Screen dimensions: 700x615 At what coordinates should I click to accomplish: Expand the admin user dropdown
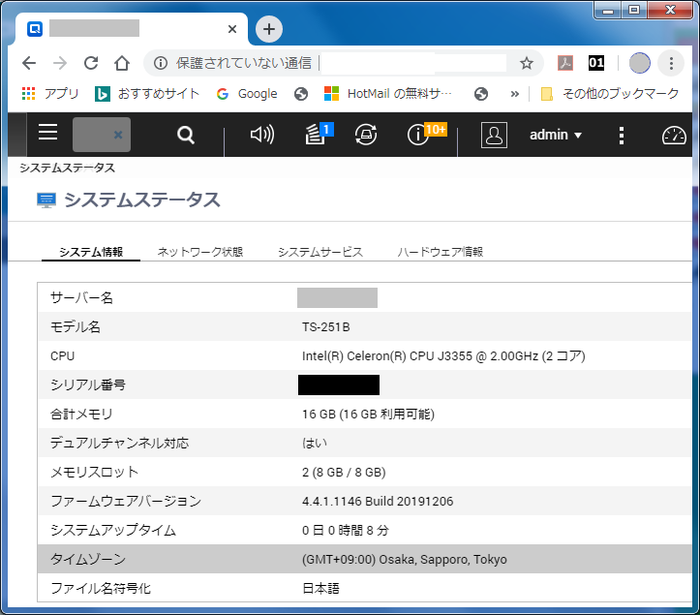coord(556,135)
